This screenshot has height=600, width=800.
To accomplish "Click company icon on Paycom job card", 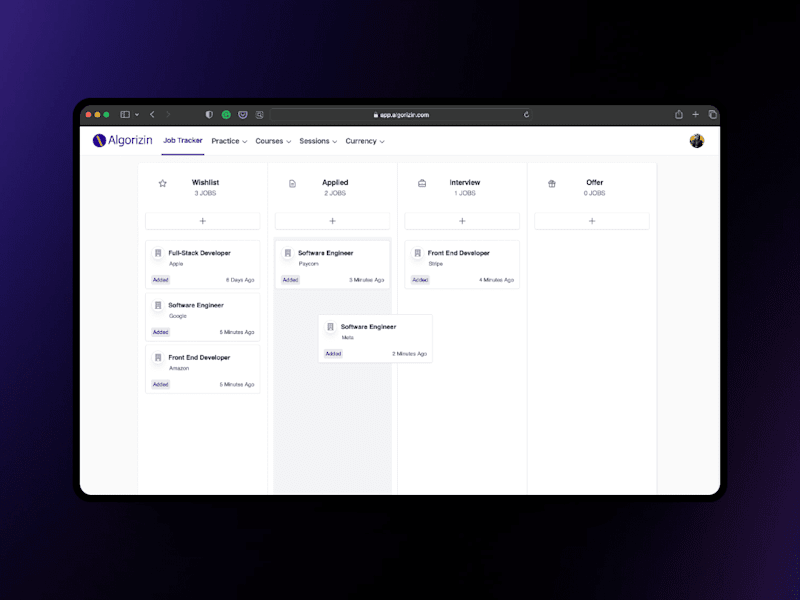I will click(288, 253).
